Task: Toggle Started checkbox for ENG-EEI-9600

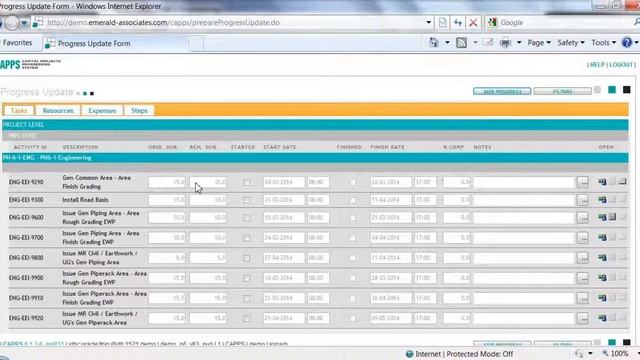Action: click(x=247, y=218)
